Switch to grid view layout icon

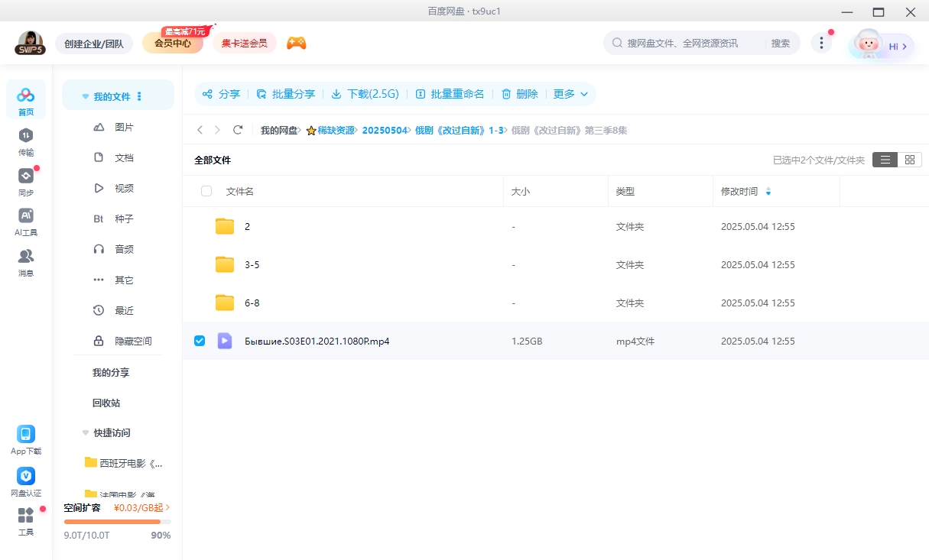point(909,160)
